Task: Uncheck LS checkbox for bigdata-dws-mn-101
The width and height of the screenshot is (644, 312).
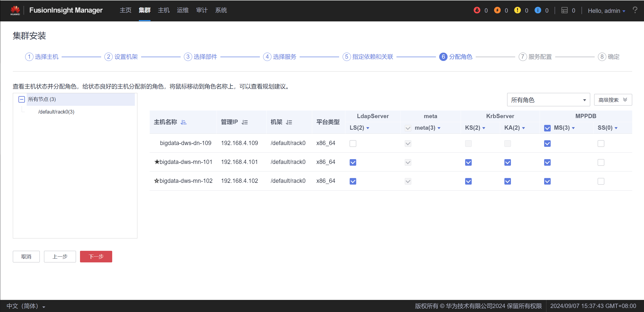Action: coord(353,162)
